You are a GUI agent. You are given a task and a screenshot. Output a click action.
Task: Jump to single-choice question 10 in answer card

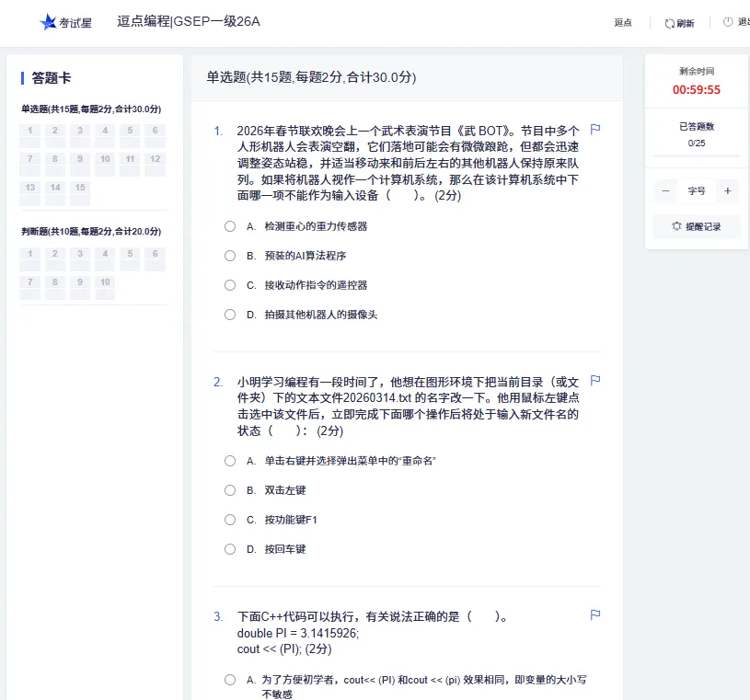pyautogui.click(x=105, y=165)
